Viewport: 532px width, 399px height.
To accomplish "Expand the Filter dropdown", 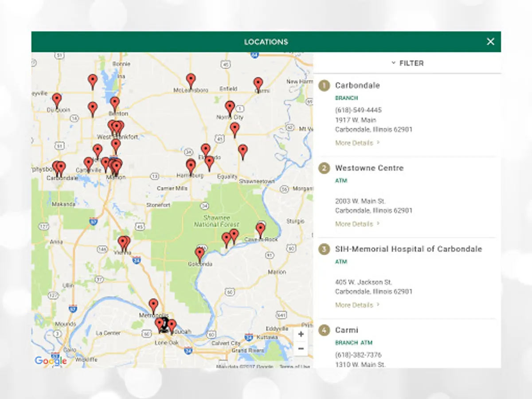I will click(407, 63).
